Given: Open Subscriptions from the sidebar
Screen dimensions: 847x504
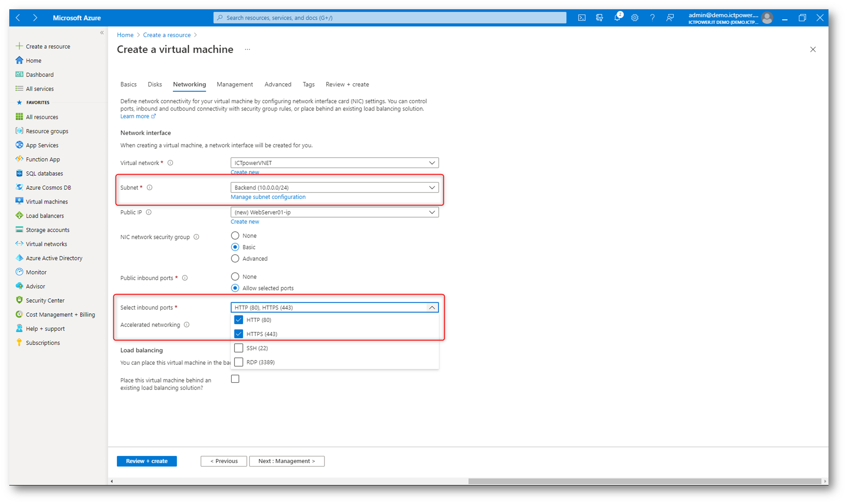Looking at the screenshot, I should coord(43,342).
